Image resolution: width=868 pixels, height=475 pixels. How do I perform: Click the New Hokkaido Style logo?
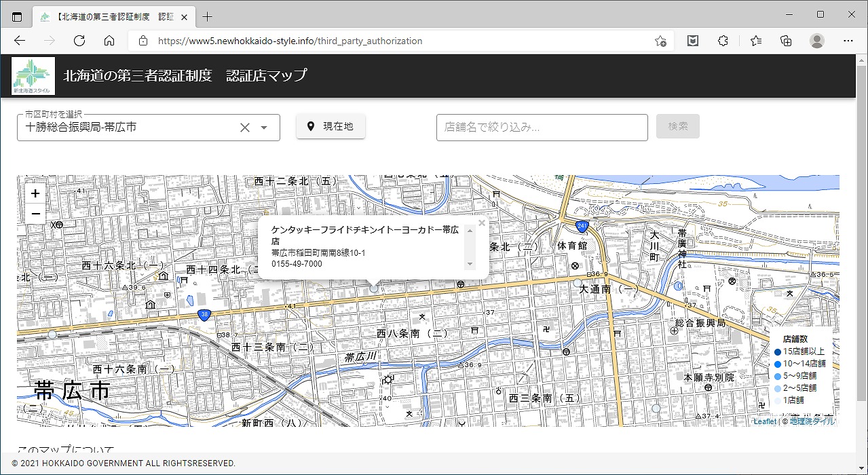(33, 76)
